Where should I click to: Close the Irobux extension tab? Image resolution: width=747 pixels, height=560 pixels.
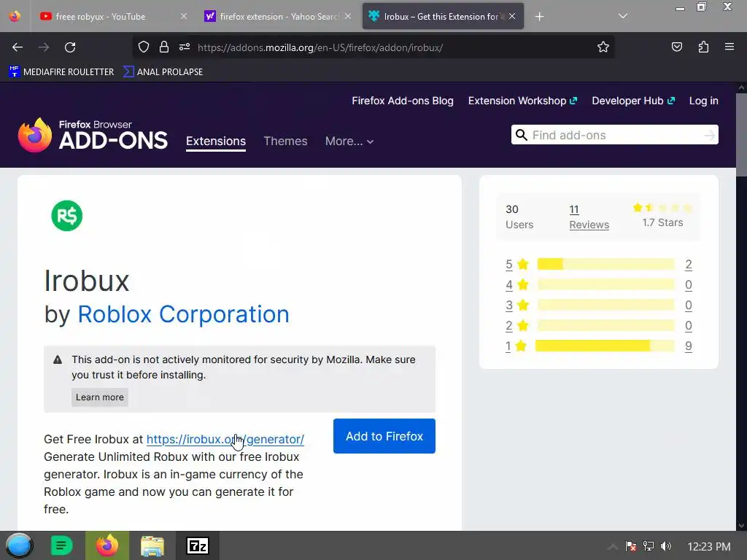click(512, 16)
